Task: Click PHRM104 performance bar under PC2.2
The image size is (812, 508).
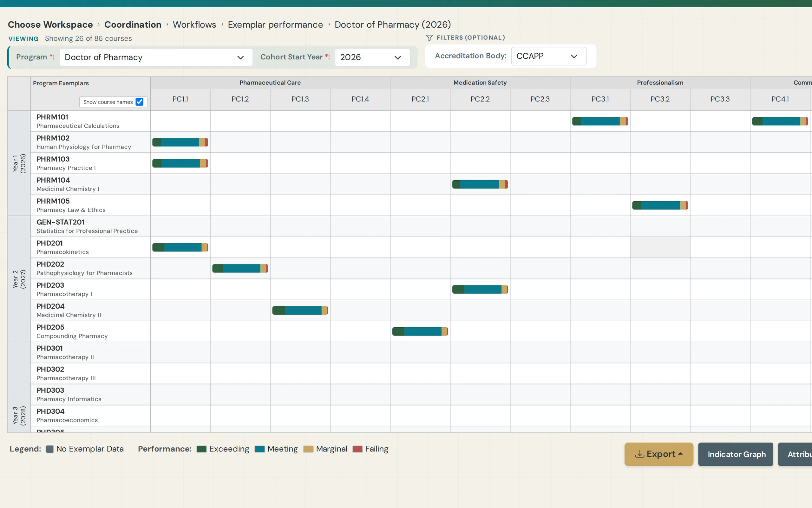Action: 480,184
